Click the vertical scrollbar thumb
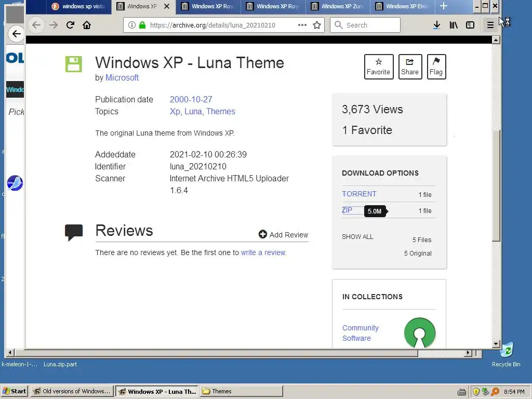 [496, 186]
